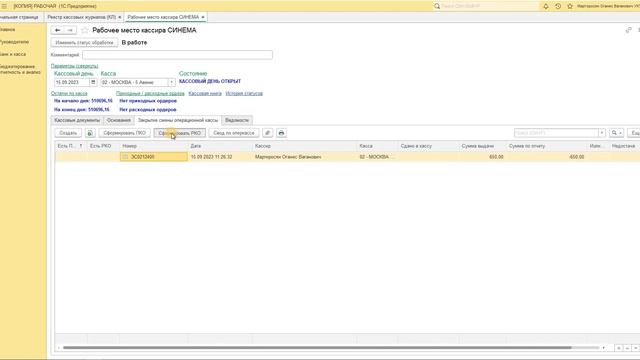The image size is (640, 360).
Task: Focus the table search field
Action: pyautogui.click(x=556, y=133)
